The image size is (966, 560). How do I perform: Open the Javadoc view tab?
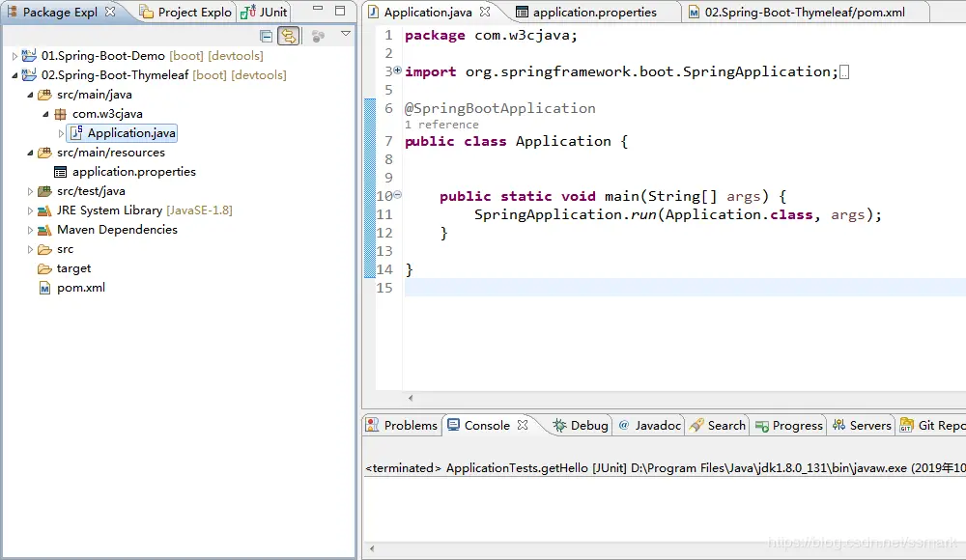[x=650, y=425]
